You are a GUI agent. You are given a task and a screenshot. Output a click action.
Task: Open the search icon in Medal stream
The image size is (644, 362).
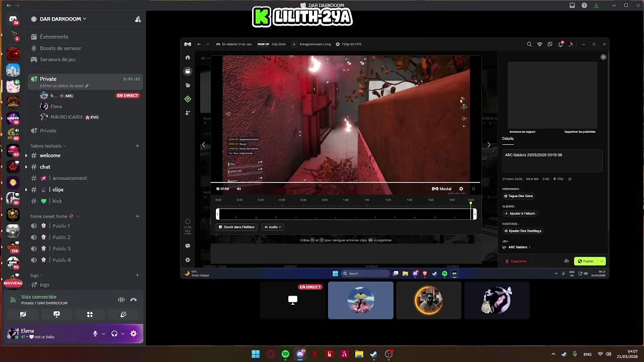[529, 44]
